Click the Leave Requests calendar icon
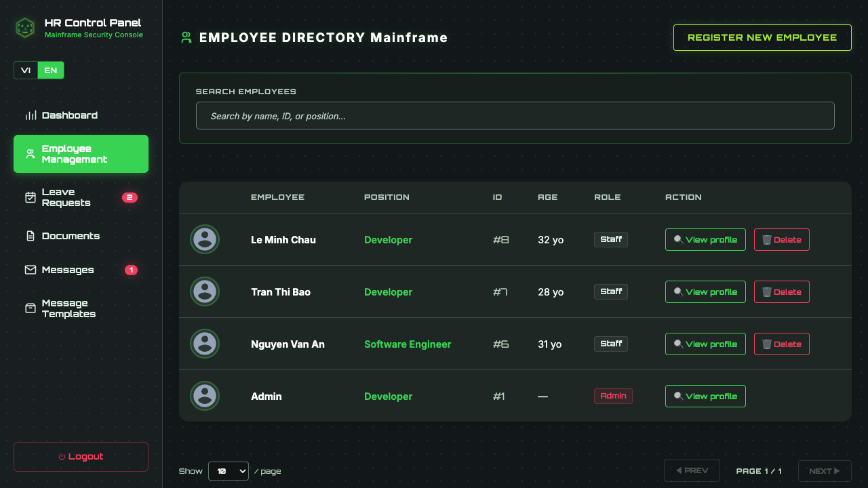The image size is (868, 488). (31, 197)
